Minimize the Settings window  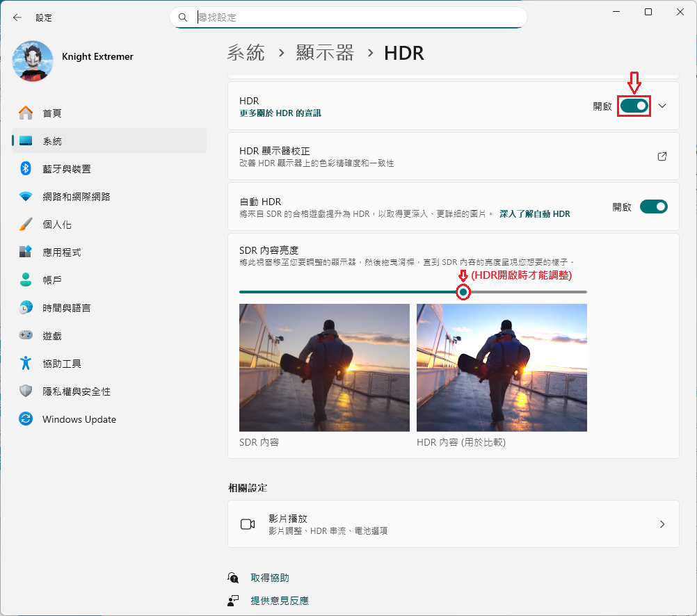pos(616,12)
